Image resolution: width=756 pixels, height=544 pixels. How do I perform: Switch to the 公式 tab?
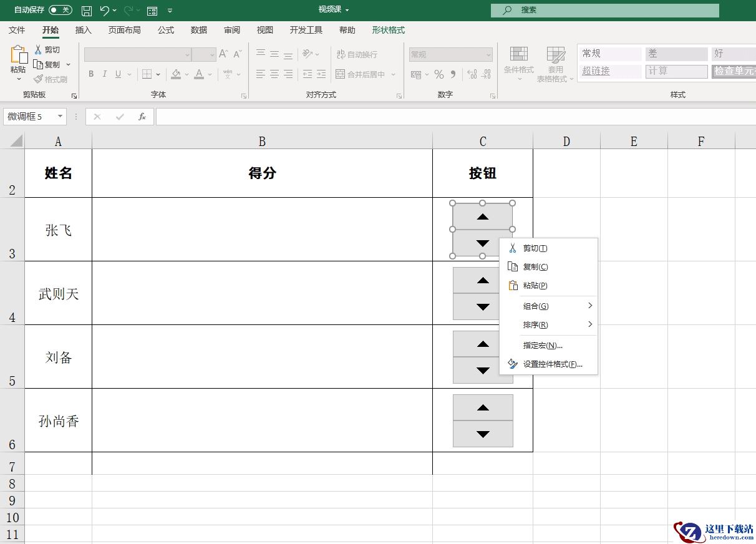(x=166, y=30)
